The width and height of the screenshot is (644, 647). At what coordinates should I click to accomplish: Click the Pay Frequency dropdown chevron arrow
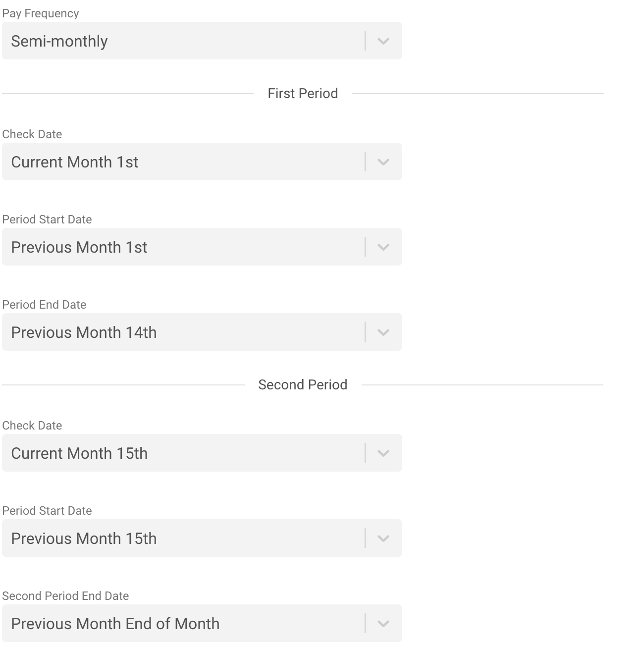point(383,41)
